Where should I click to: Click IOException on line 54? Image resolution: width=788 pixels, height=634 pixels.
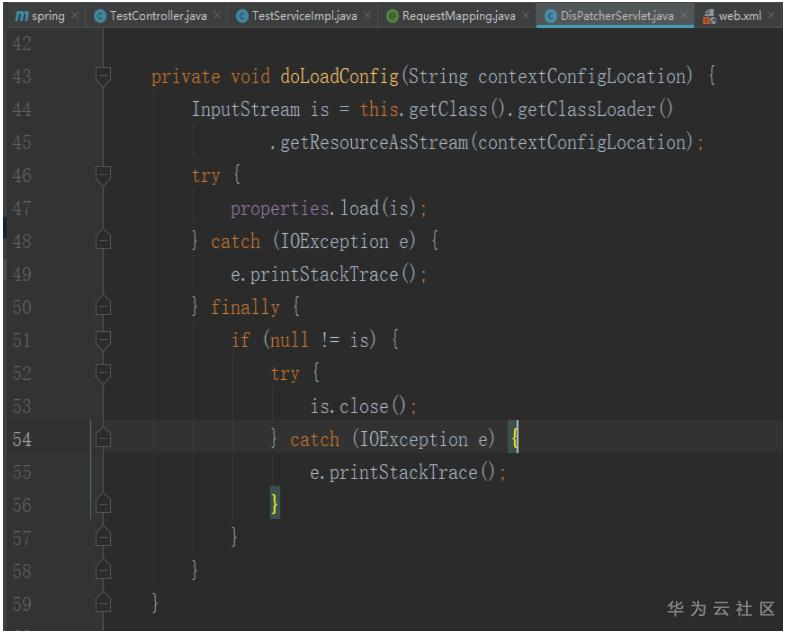tap(414, 440)
